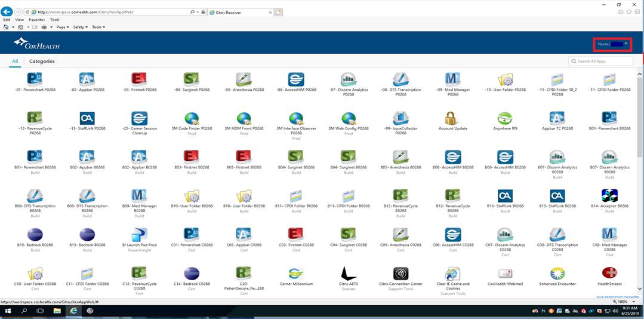Open the Account Update padlock icon
This screenshot has width=644, height=319.
tap(452, 118)
